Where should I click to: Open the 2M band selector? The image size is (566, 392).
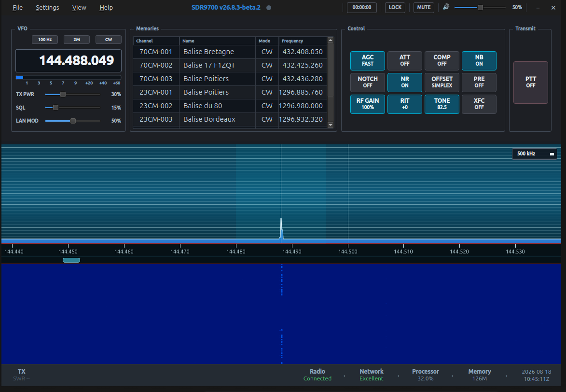coord(77,40)
